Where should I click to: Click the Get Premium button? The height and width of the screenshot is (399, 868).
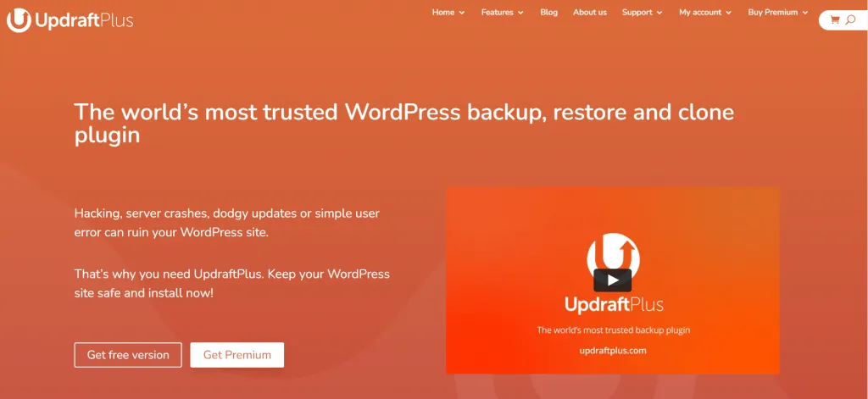pyautogui.click(x=237, y=355)
